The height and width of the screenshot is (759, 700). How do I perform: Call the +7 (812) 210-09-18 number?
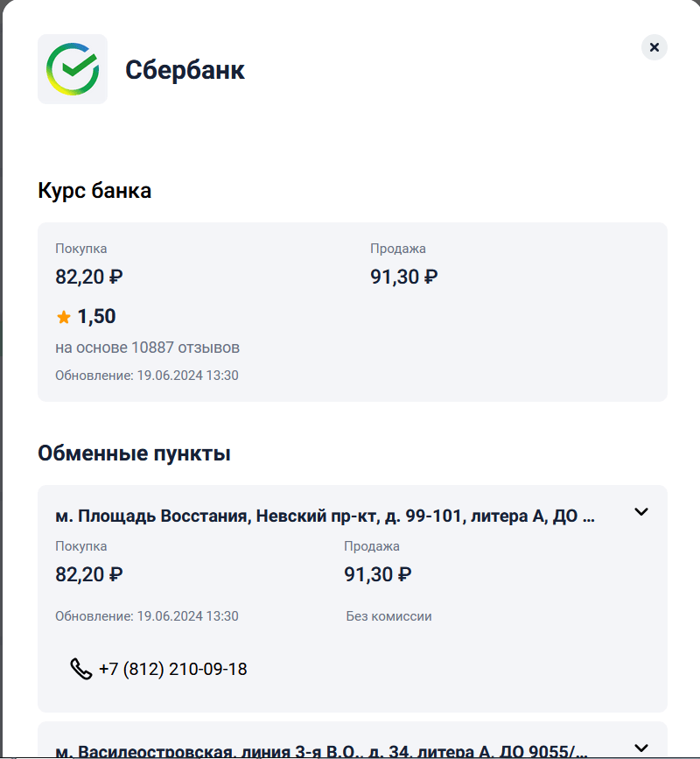tap(172, 669)
